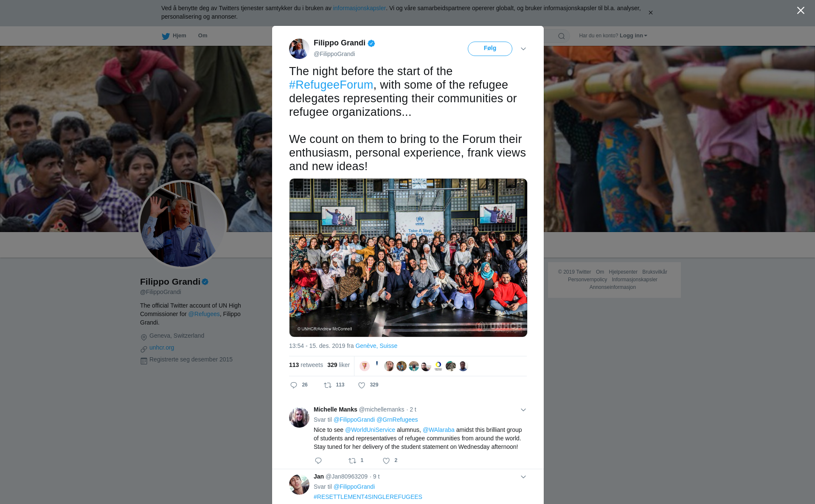Expand options for Jan's reply
Viewport: 815px width, 504px height.
pyautogui.click(x=523, y=477)
